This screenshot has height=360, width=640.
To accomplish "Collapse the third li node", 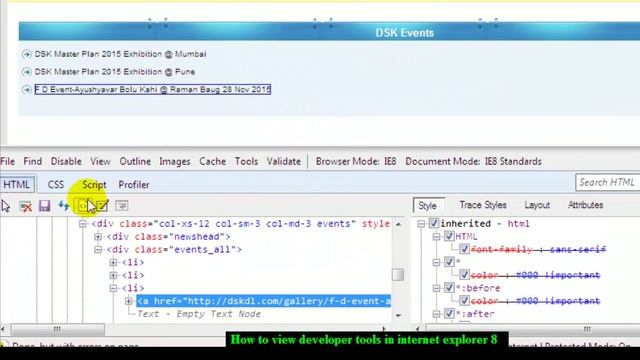I will pyautogui.click(x=113, y=288).
